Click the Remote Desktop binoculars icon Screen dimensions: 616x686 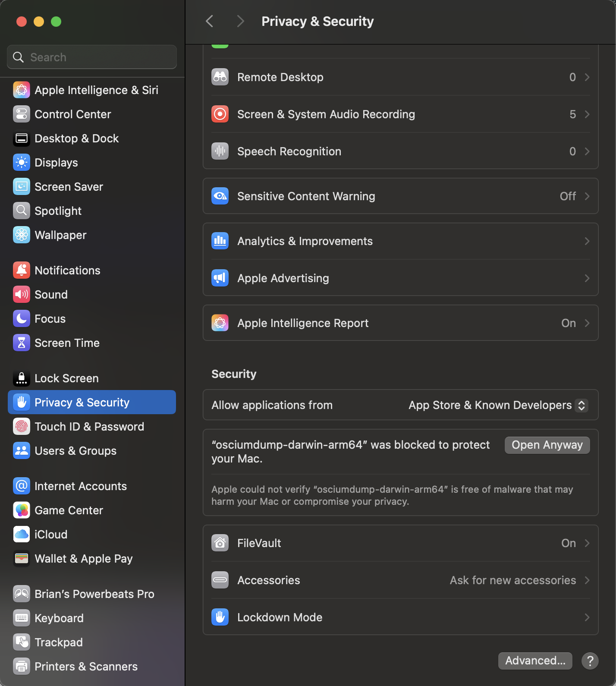(x=220, y=77)
